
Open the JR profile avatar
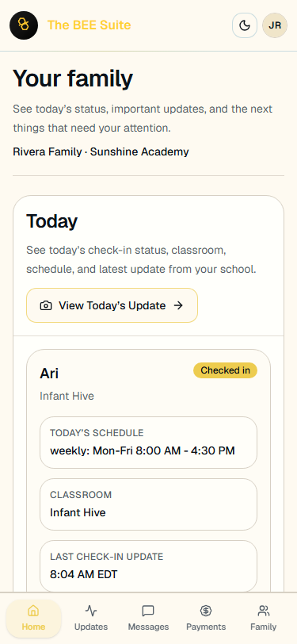[x=275, y=25]
